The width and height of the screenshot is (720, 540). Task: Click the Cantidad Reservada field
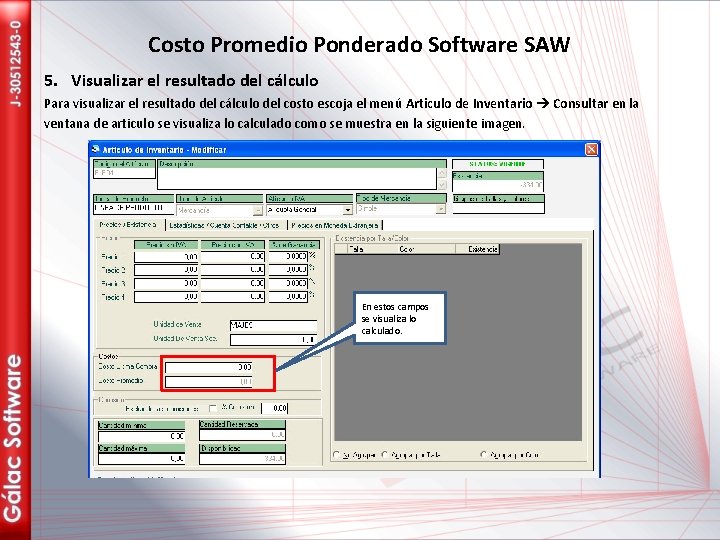[x=242, y=434]
